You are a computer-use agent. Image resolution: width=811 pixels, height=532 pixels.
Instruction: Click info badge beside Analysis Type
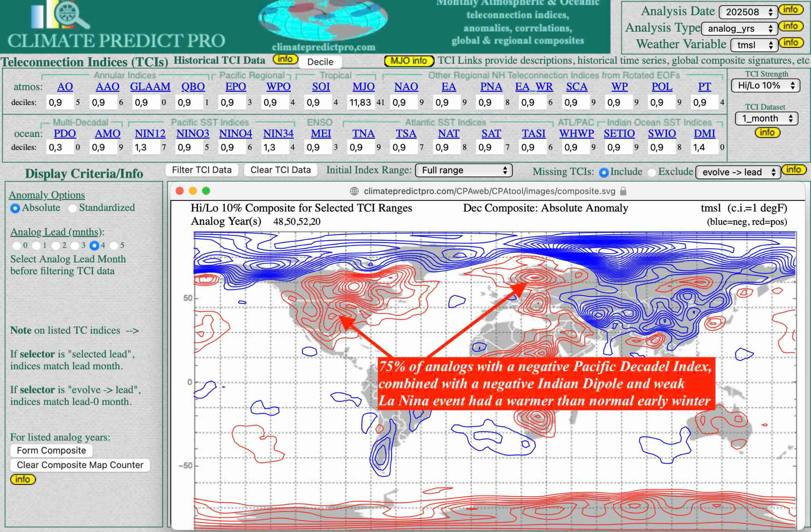[x=790, y=27]
